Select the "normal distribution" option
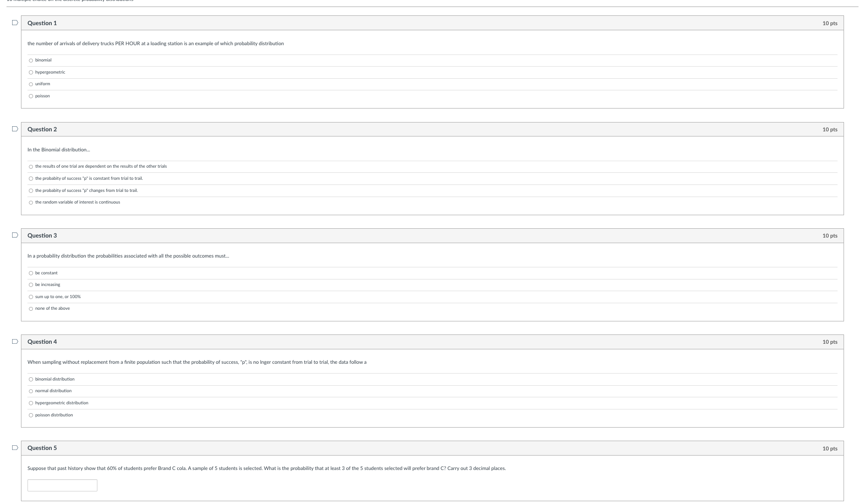 [31, 391]
